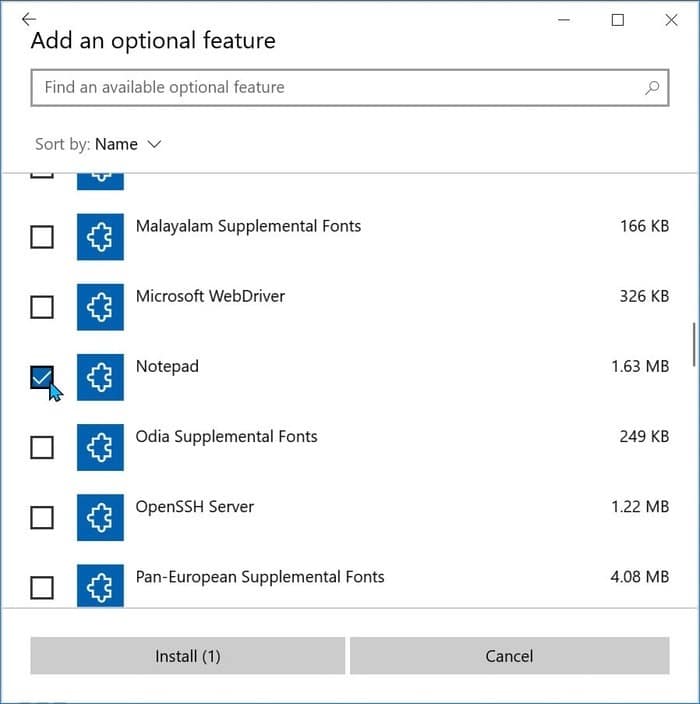Maximize the optional feature window
The height and width of the screenshot is (704, 700).
[x=618, y=20]
